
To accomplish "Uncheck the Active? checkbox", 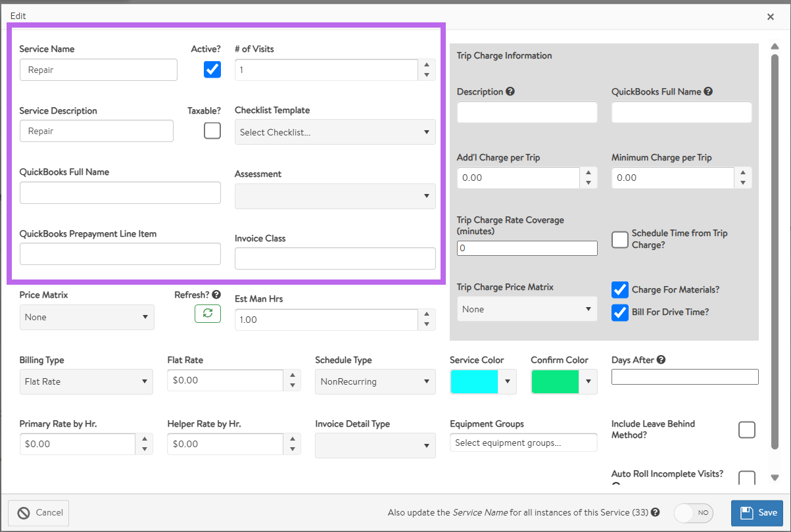I will 212,69.
